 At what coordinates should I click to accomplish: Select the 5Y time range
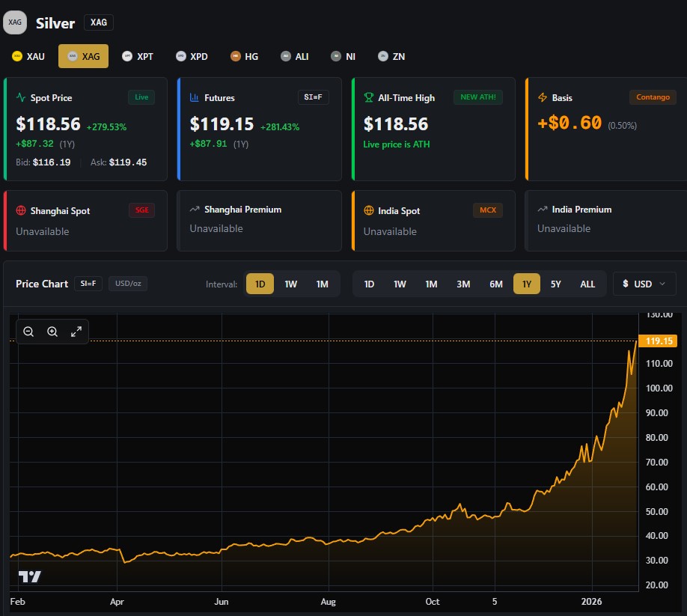pos(555,284)
